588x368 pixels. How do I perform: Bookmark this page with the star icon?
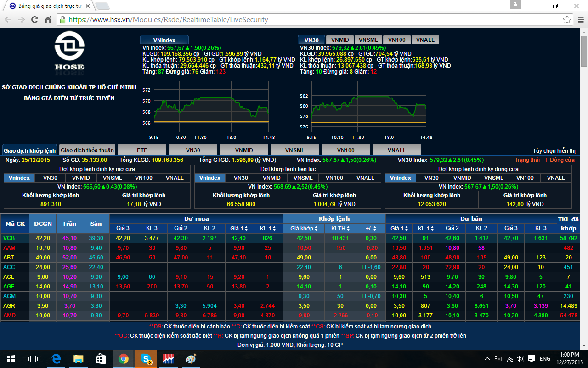pyautogui.click(x=567, y=20)
